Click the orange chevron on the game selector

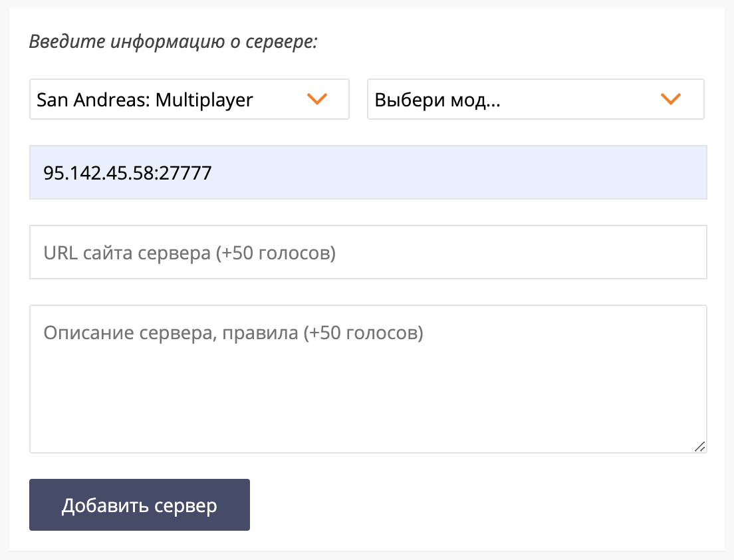pyautogui.click(x=318, y=99)
